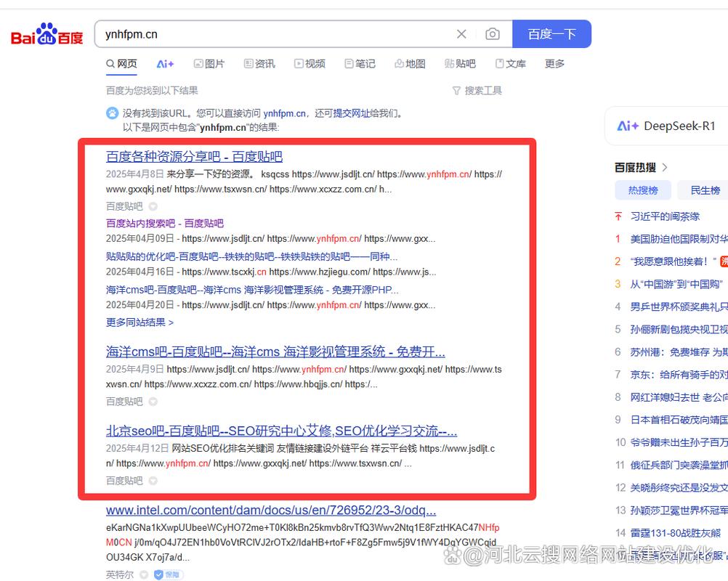The height and width of the screenshot is (581, 728).
Task: Open the 贴吧 tab
Action: click(460, 64)
